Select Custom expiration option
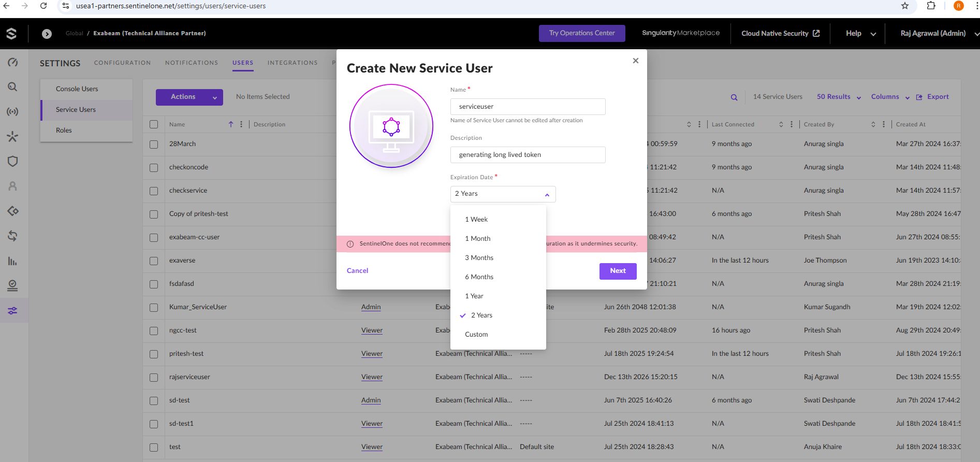The image size is (980, 462). [476, 335]
